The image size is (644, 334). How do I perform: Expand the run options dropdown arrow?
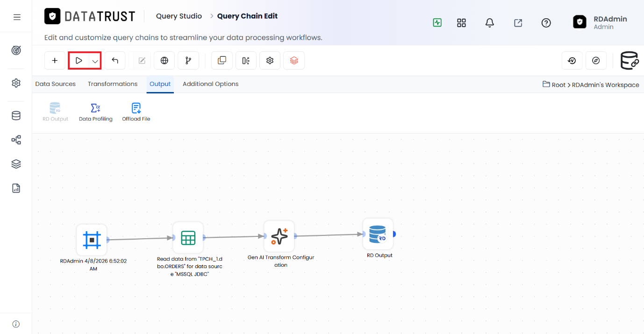95,61
